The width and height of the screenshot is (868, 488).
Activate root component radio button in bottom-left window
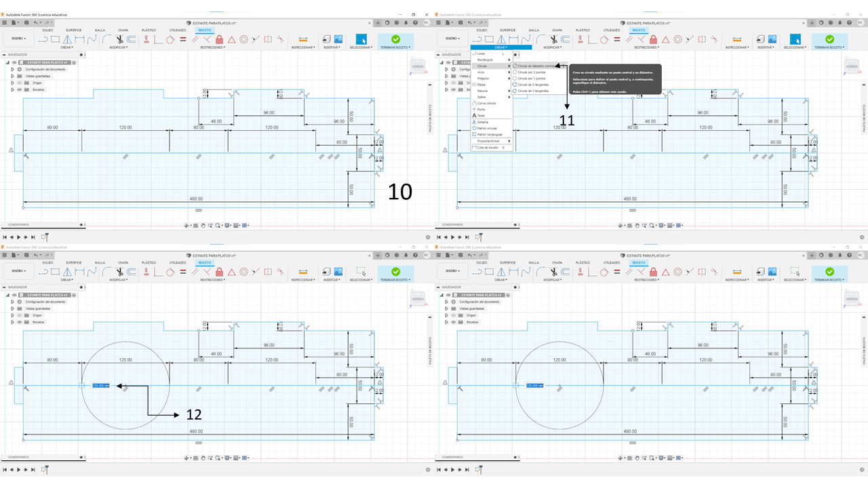tap(73, 295)
